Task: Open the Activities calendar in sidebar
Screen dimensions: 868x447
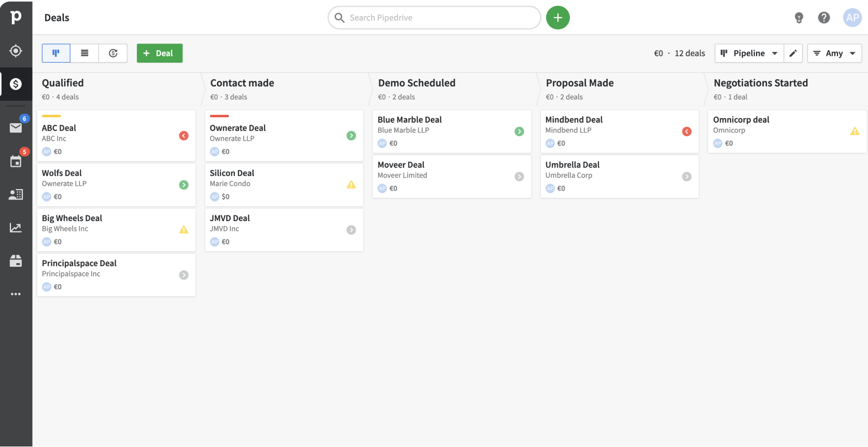Action: [x=16, y=162]
